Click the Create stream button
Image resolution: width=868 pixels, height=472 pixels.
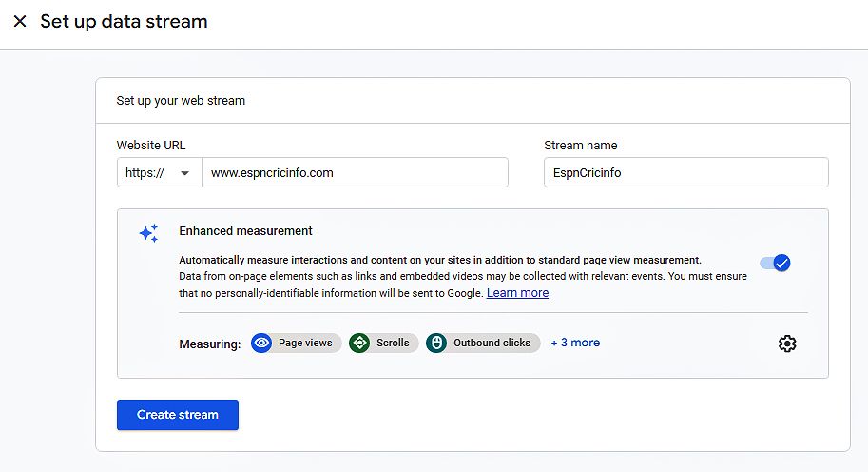click(x=178, y=414)
